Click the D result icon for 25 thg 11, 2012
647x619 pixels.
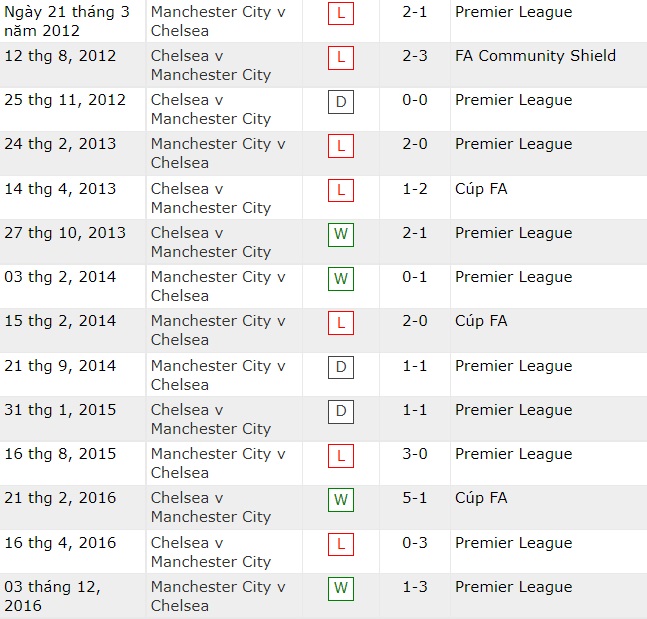point(341,102)
